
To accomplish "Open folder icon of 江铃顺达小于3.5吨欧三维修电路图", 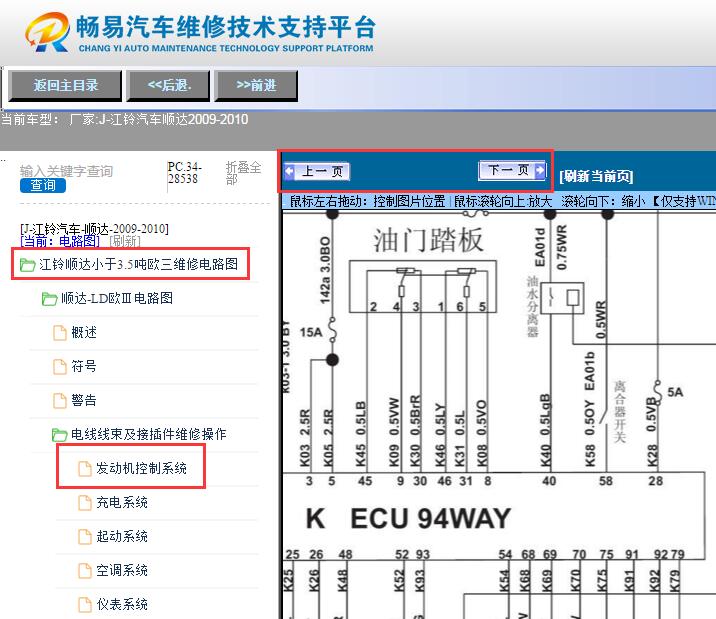I will [x=27, y=264].
